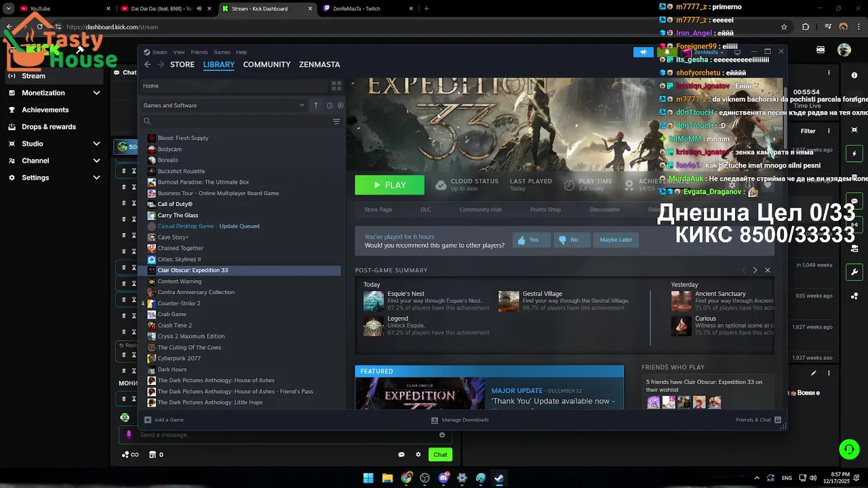Toggle the favorite heart icon
The height and width of the screenshot is (488, 868).
pyautogui.click(x=768, y=184)
